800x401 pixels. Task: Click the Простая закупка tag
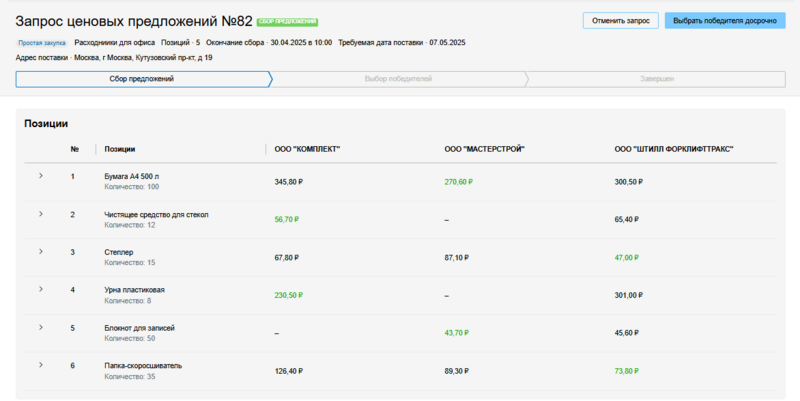coord(42,43)
